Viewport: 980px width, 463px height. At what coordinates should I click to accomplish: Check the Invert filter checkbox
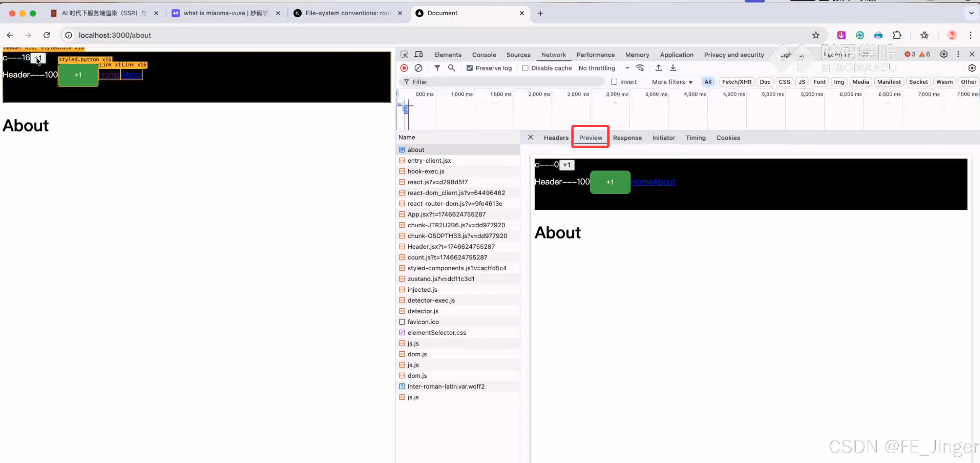pos(614,82)
